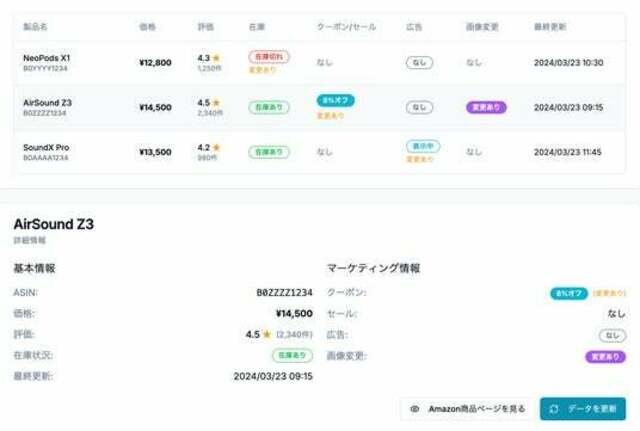Click the AirSound Z3 detail heading
This screenshot has height=431, width=640.
coord(53,224)
